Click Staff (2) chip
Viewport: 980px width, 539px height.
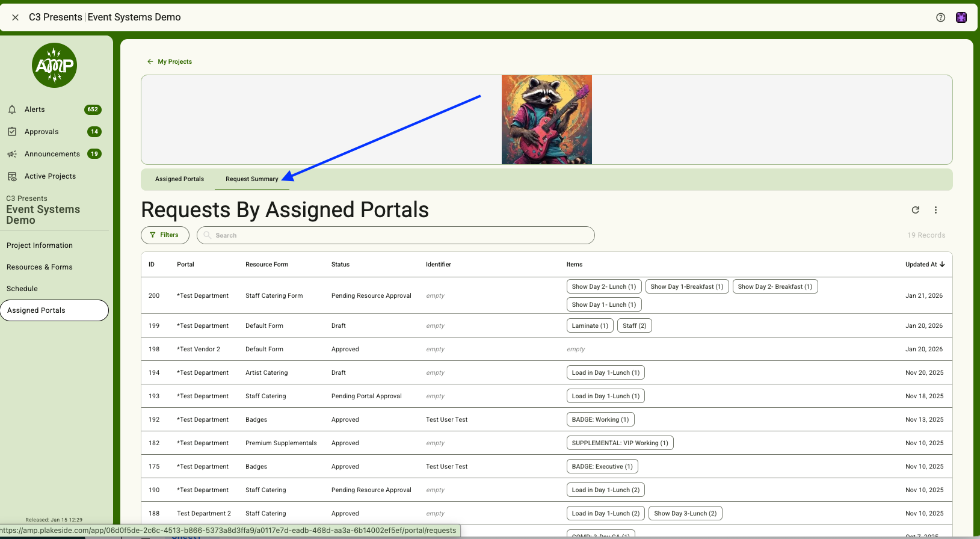click(635, 326)
